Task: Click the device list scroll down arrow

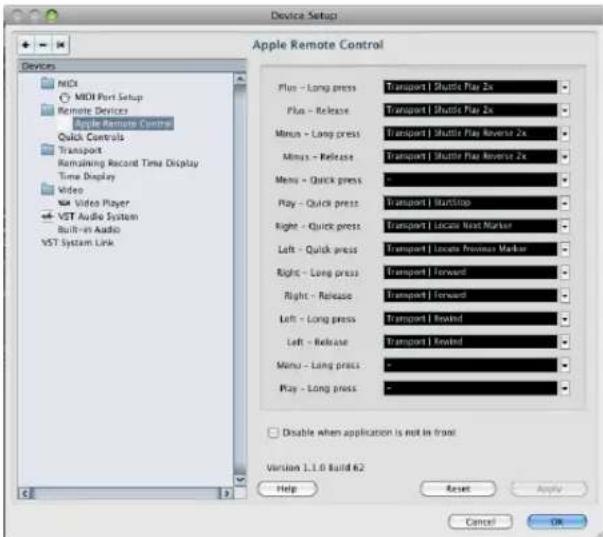Action: (x=240, y=480)
